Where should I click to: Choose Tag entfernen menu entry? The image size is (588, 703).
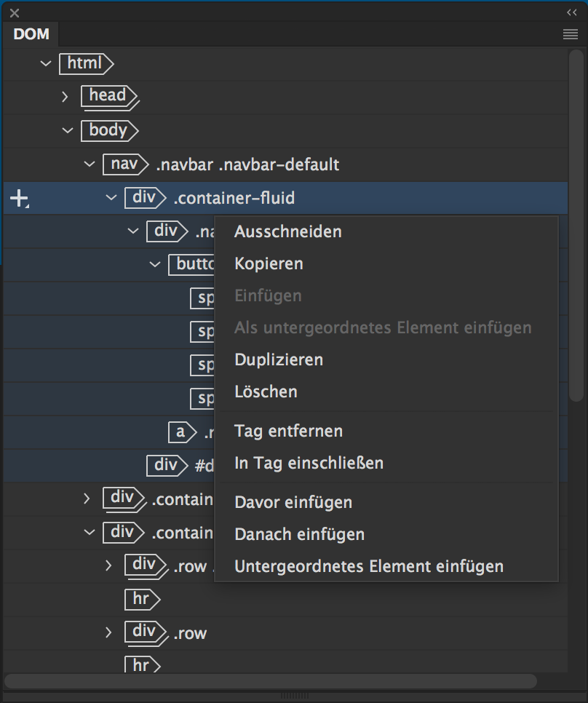288,431
